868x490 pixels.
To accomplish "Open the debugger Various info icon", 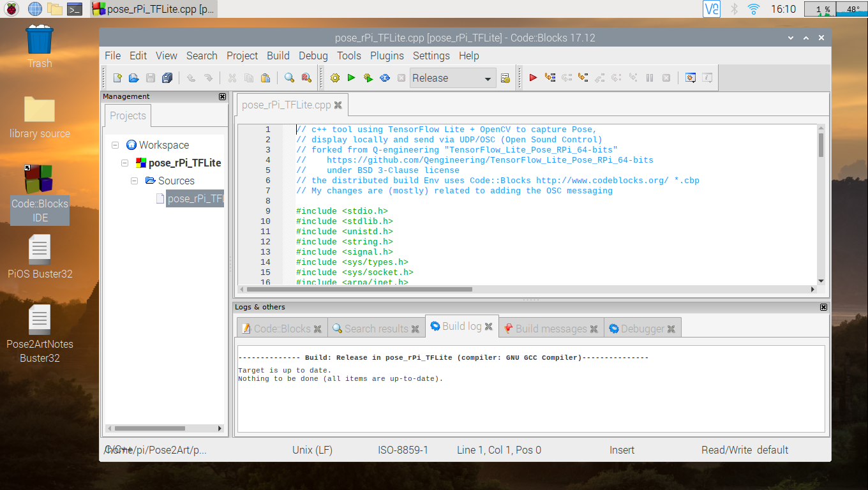I will [x=707, y=78].
